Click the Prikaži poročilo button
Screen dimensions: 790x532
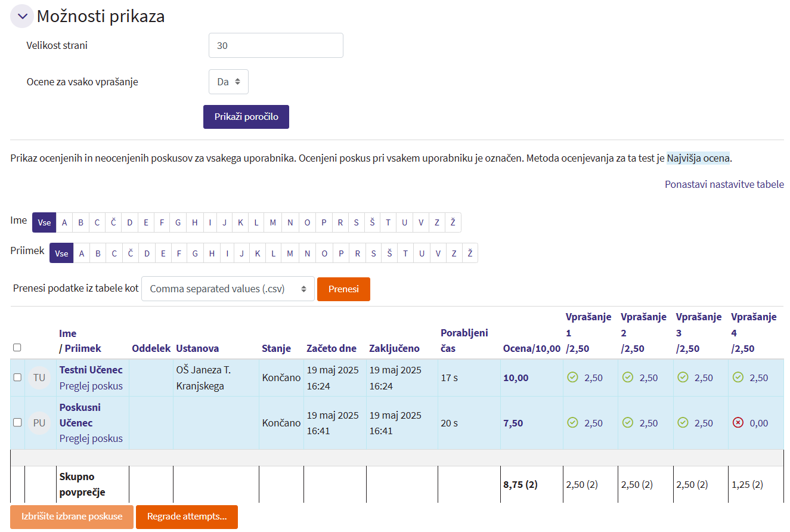click(x=246, y=117)
